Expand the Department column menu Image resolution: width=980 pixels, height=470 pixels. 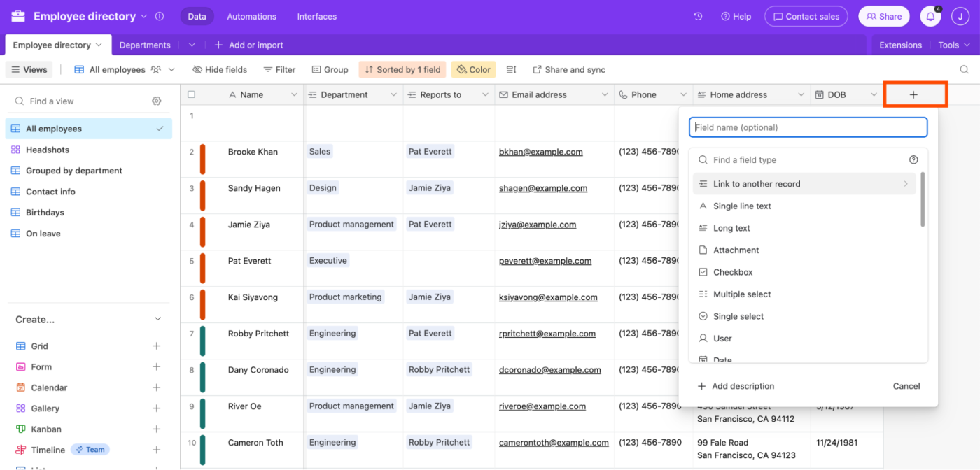(394, 95)
